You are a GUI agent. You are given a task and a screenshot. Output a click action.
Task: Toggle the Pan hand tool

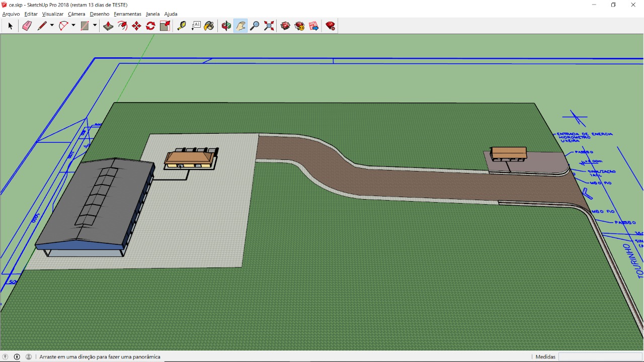(240, 26)
